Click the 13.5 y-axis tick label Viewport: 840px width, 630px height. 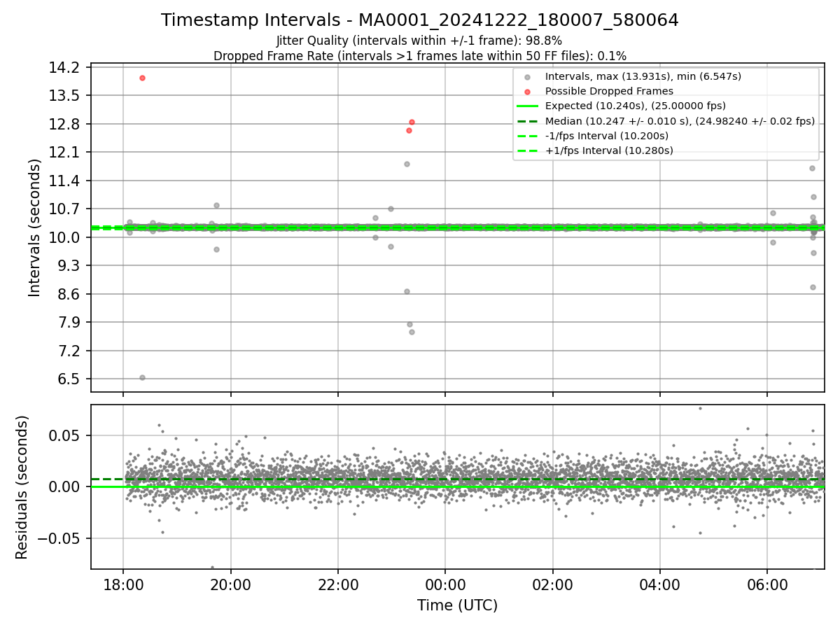[64, 96]
